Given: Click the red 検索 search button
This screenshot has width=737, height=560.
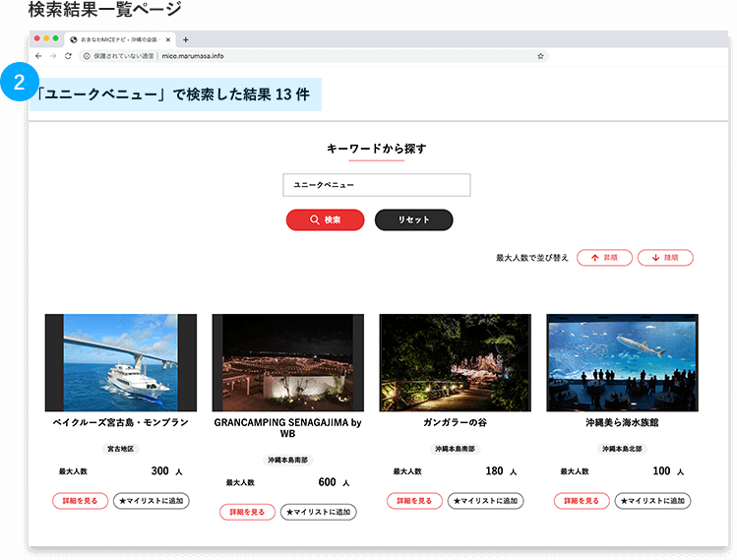Looking at the screenshot, I should click(x=326, y=220).
